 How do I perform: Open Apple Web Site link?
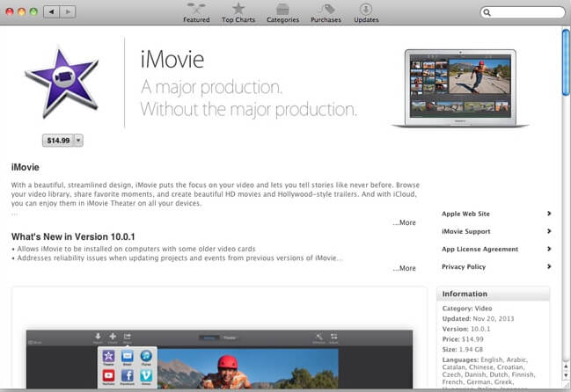click(x=465, y=214)
